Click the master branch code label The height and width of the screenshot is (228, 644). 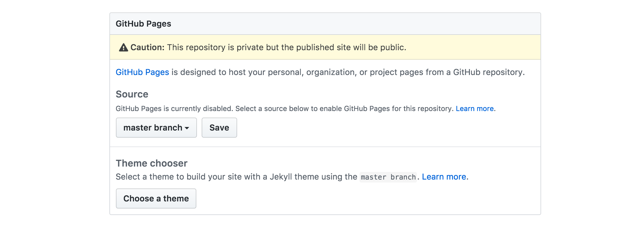coord(388,177)
